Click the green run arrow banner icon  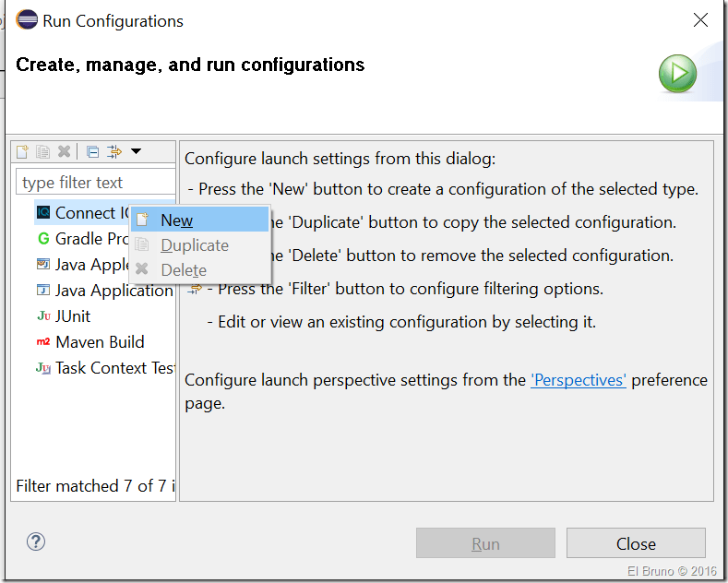[x=677, y=74]
